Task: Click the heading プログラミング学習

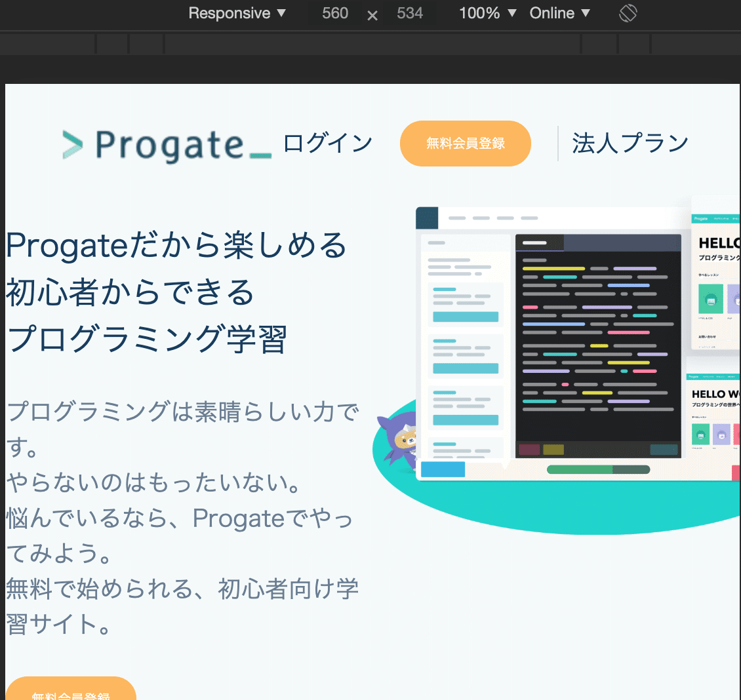Action: coord(146,339)
